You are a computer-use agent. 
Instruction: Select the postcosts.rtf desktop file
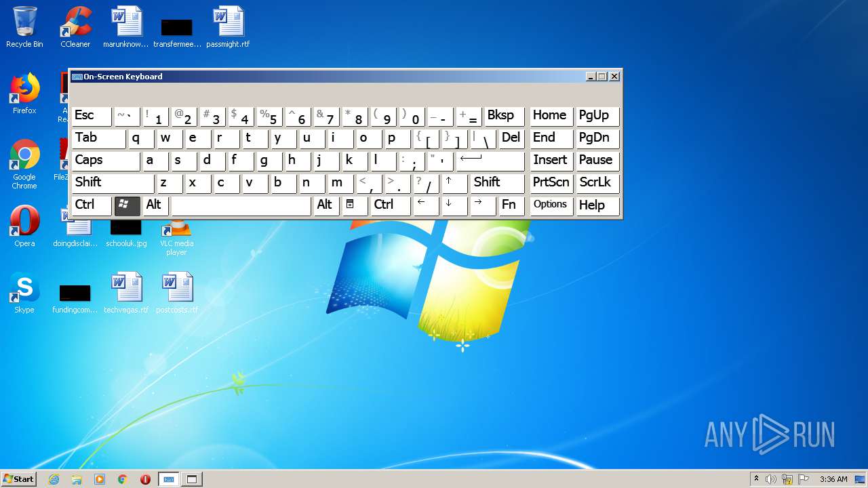click(x=177, y=293)
